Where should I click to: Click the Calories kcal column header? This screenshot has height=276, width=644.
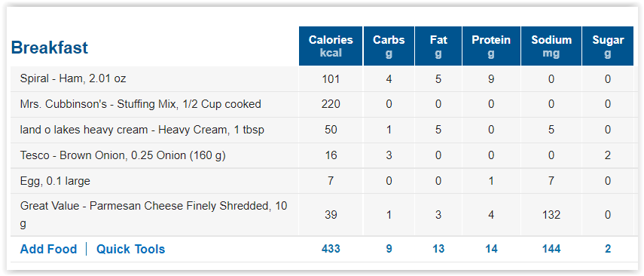[331, 46]
